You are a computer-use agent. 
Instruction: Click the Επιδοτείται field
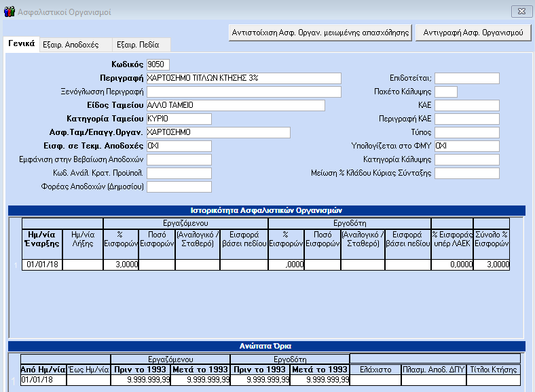[466, 78]
